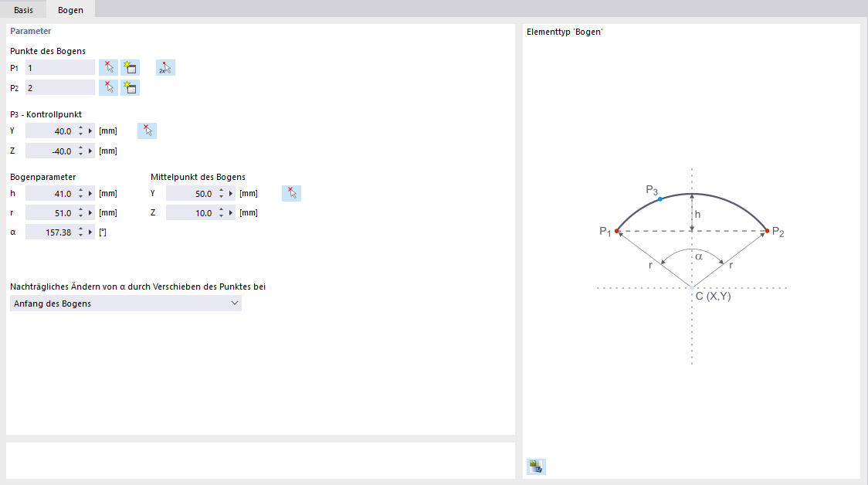
Task: Click the center Y value spinner
Action: (222, 194)
